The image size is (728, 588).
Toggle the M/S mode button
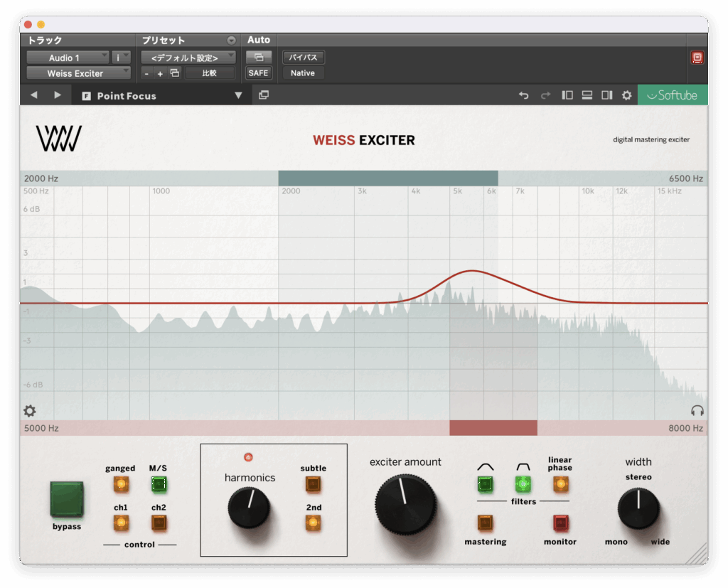tap(159, 484)
